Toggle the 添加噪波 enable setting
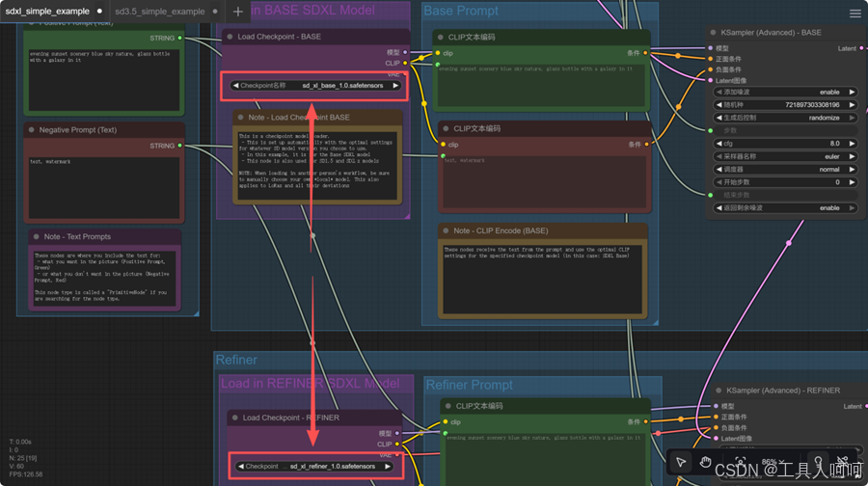The image size is (868, 486). 785,92
